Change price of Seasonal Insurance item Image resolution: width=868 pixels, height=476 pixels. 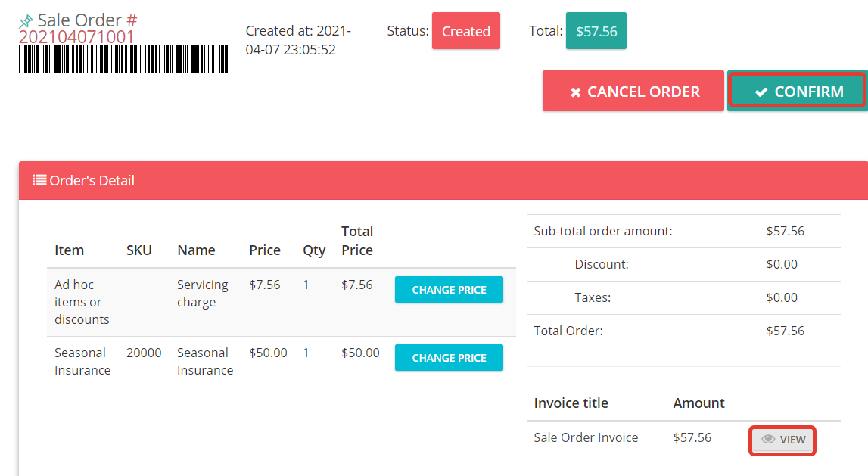(x=449, y=357)
